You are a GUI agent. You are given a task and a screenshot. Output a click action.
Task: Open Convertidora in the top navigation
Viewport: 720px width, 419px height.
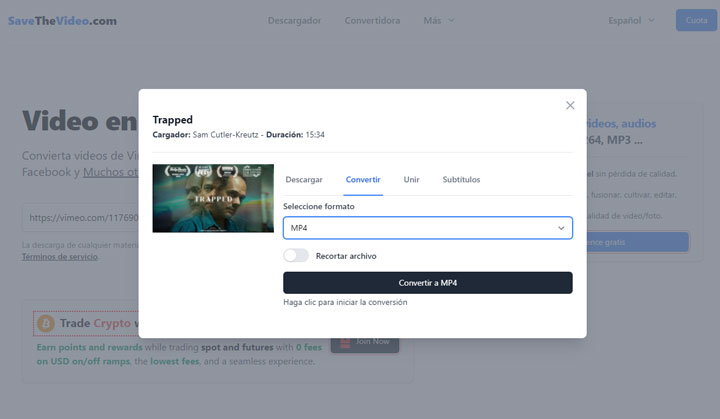(x=372, y=21)
